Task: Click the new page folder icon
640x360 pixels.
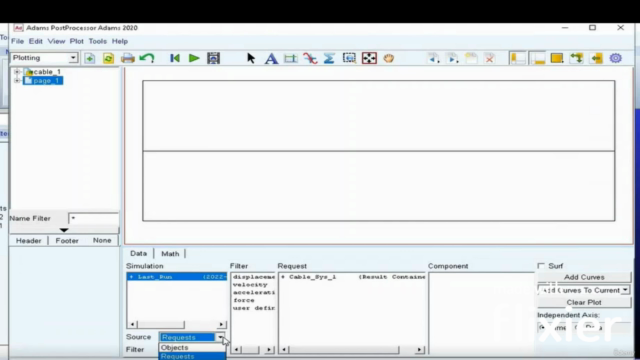Action: pyautogui.click(x=471, y=58)
